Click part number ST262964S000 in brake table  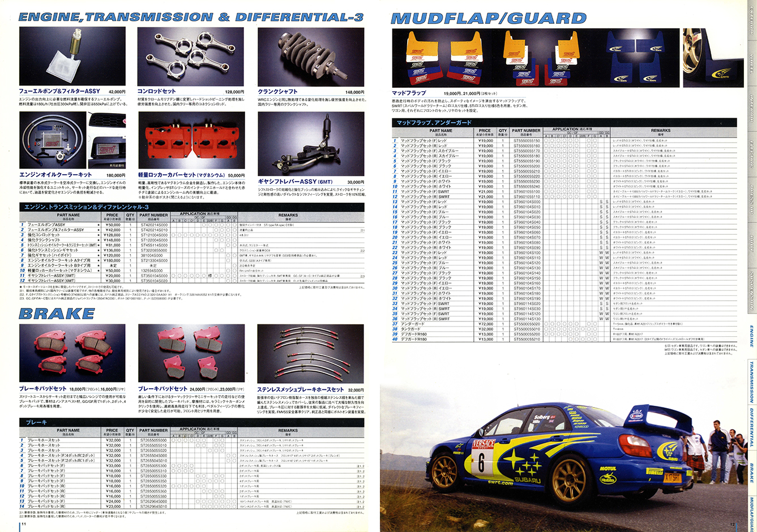154,501
